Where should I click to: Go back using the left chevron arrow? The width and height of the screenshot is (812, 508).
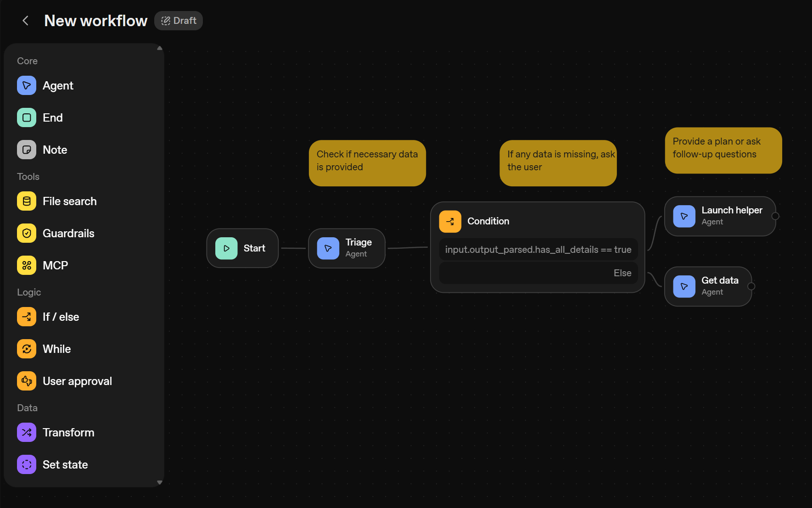pyautogui.click(x=26, y=21)
